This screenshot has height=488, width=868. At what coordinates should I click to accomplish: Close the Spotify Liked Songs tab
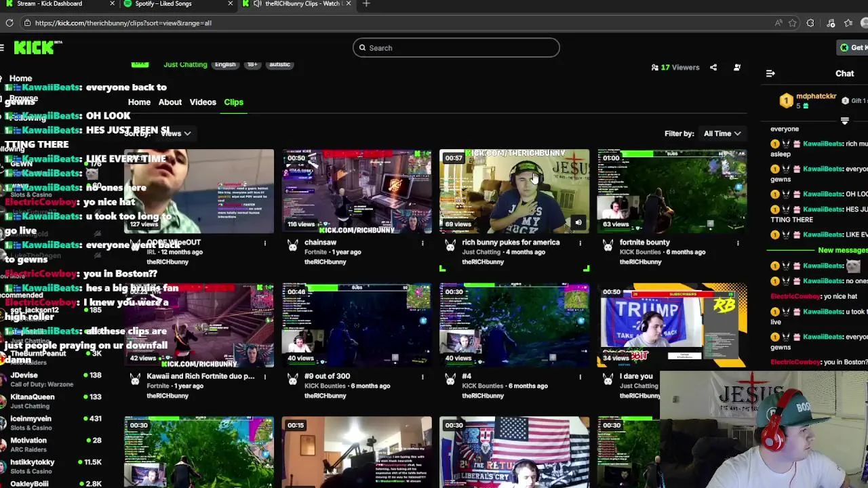230,4
